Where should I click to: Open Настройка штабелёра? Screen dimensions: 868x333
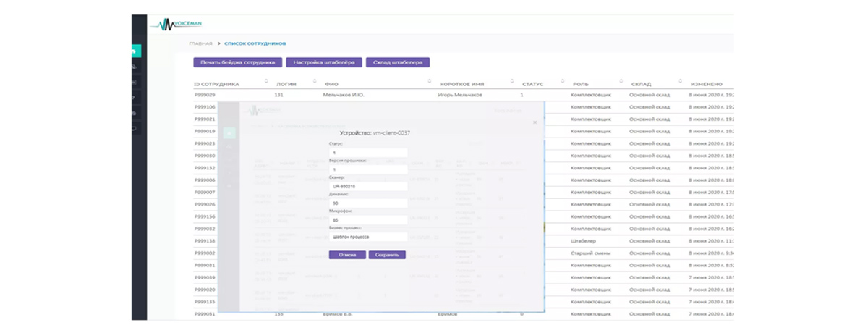click(x=324, y=63)
